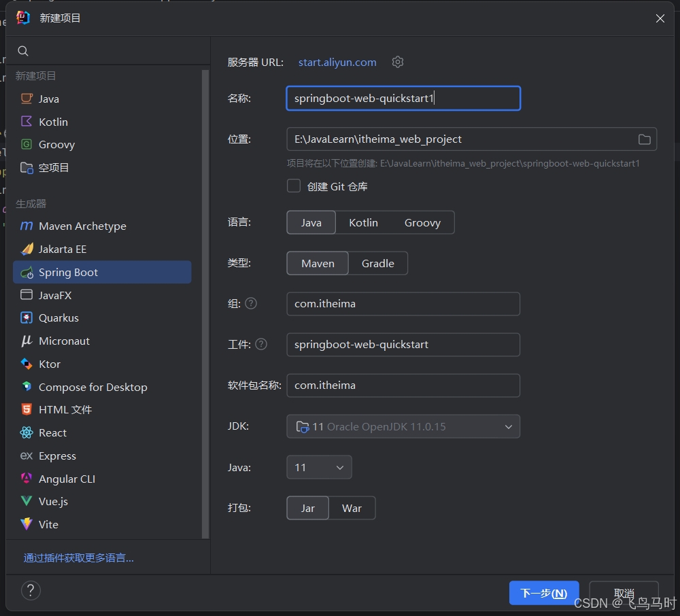Click the 取消 button
This screenshot has width=680, height=616.
(624, 593)
